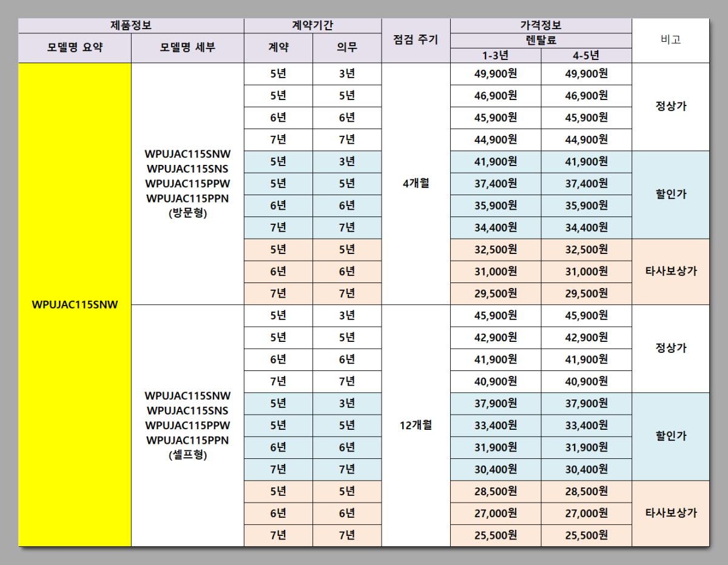
Task: Select the 모델명 세부 header cell
Action: point(187,48)
